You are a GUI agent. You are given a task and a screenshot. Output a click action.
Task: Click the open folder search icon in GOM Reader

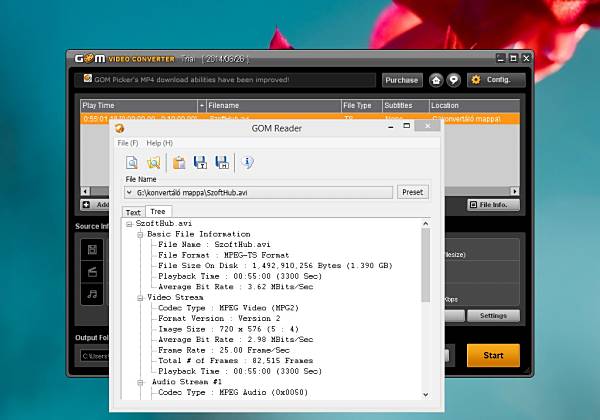pos(154,163)
